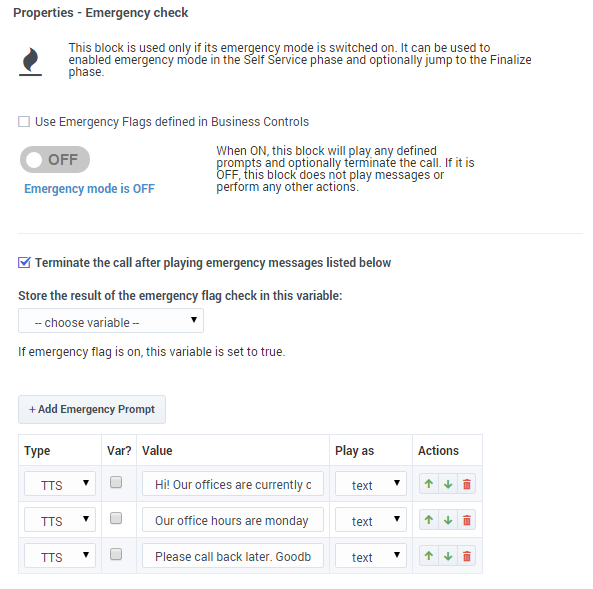Open Play as dropdown for 'Hi! Our offices' row
The image size is (593, 589).
point(371,484)
